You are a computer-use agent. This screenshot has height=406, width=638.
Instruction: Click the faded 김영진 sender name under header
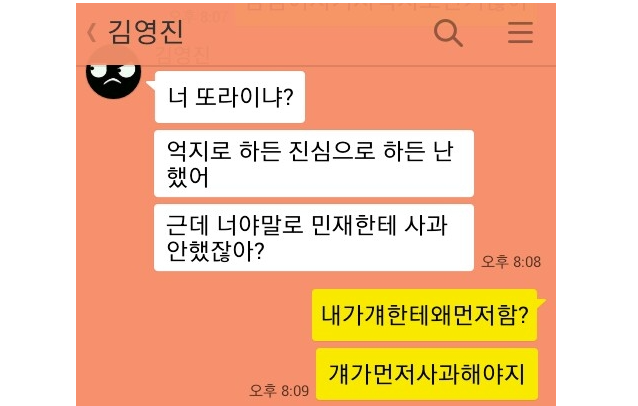tap(183, 55)
